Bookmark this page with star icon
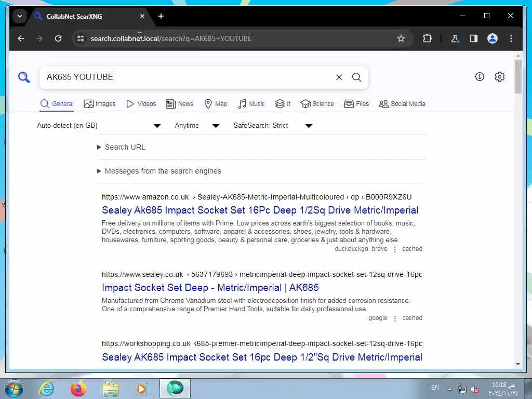 click(401, 38)
